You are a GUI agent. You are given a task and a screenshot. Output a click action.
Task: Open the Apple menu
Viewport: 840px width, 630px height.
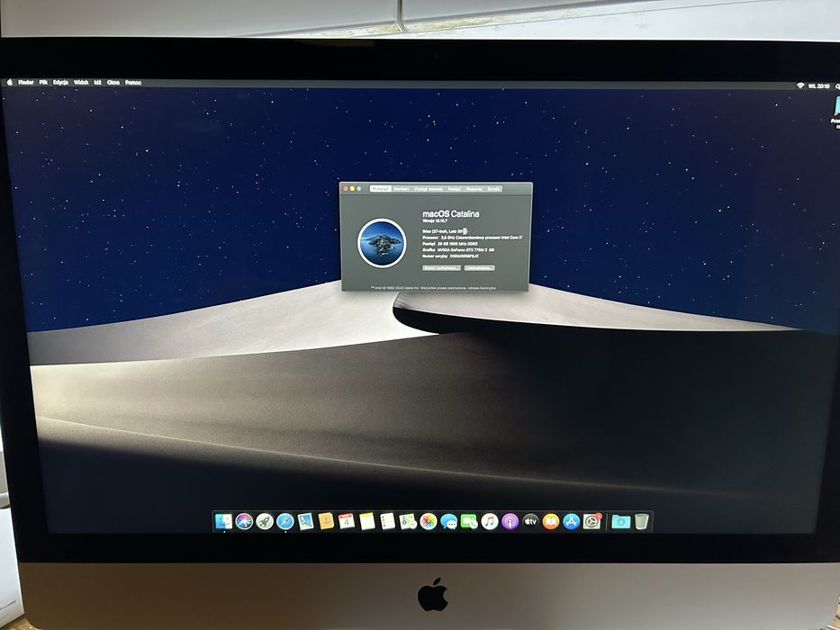click(x=9, y=83)
